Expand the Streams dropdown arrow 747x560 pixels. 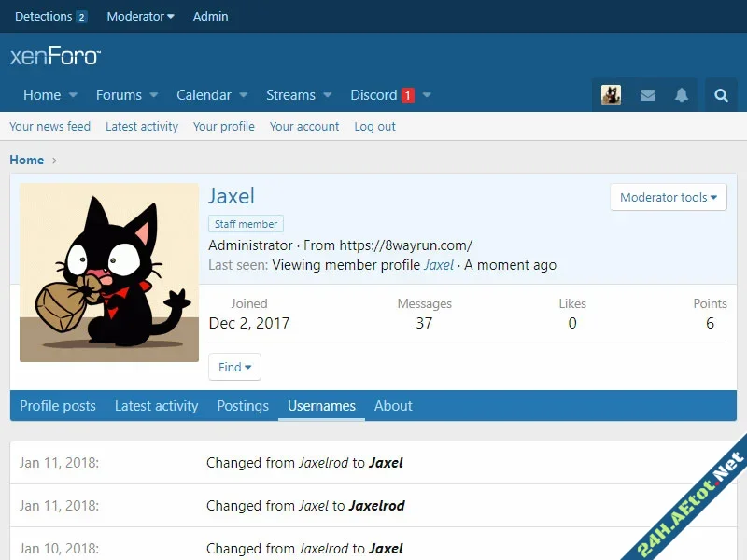pos(328,95)
